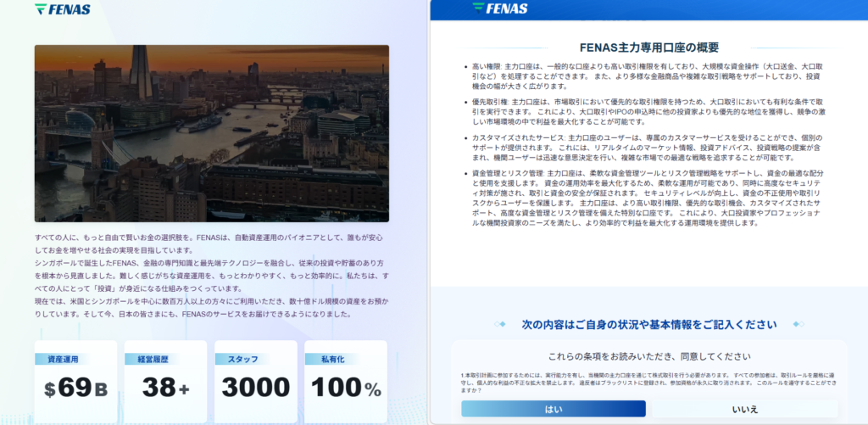Image resolution: width=868 pixels, height=425 pixels.
Task: Click the trading rules agreement question text
Action: (649, 382)
